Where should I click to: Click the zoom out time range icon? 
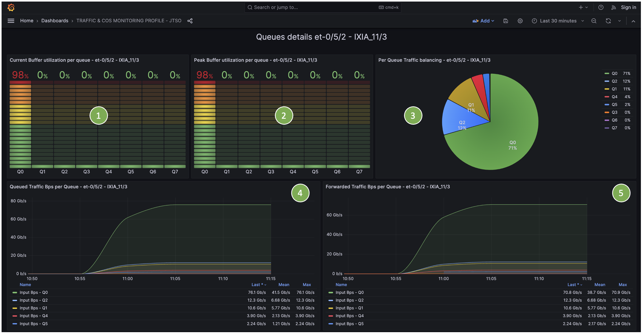pyautogui.click(x=594, y=21)
